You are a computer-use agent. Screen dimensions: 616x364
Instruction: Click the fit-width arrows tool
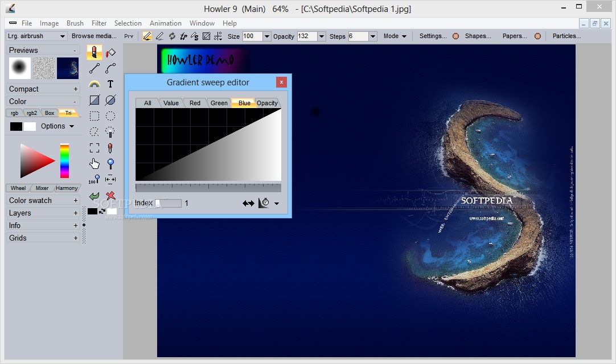point(110,180)
